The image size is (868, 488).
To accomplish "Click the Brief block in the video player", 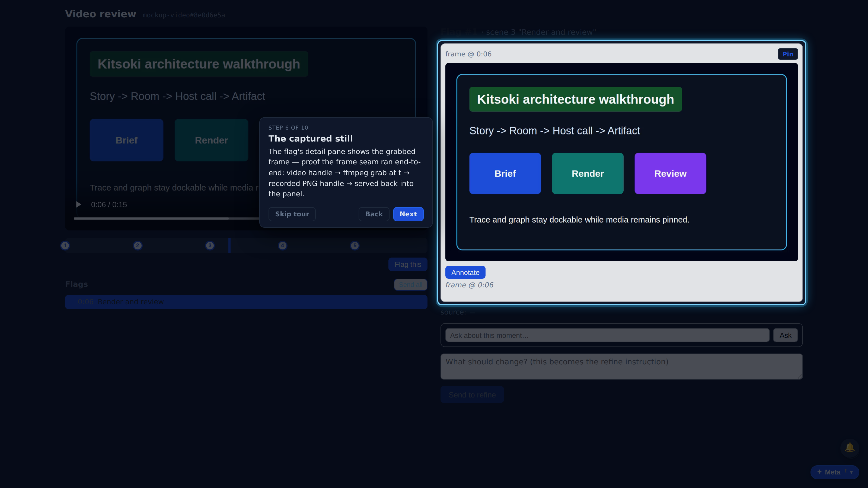I will point(126,140).
